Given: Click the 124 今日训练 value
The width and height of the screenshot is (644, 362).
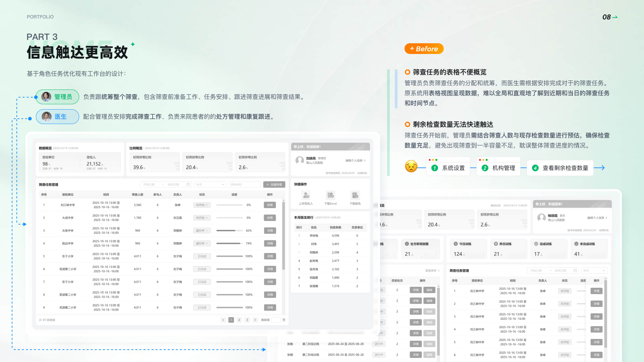Looking at the screenshot, I should (458, 254).
